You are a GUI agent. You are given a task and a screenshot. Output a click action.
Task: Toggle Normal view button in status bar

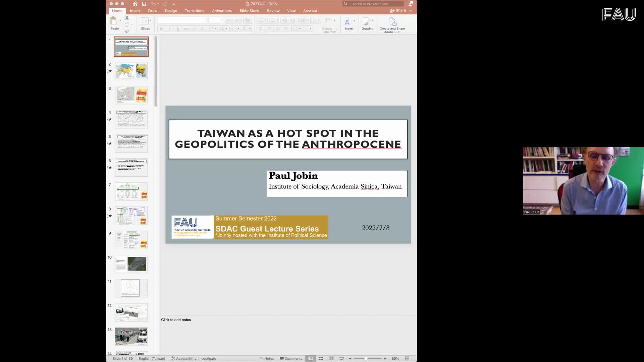click(x=311, y=358)
